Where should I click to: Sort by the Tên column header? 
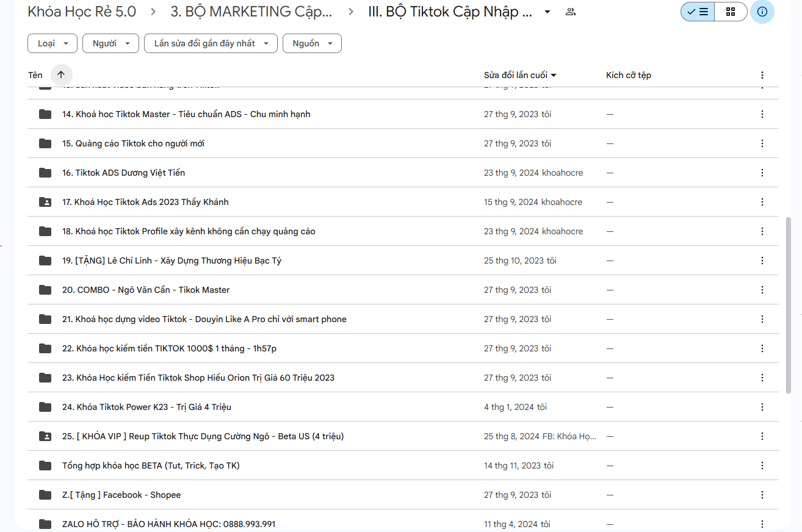pos(35,75)
